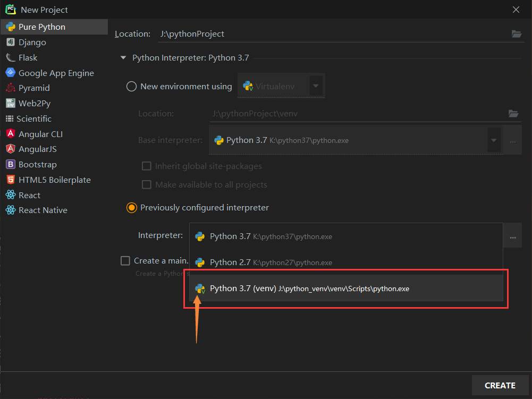Click the Google App Engine icon
Image resolution: width=532 pixels, height=399 pixels.
click(x=11, y=72)
